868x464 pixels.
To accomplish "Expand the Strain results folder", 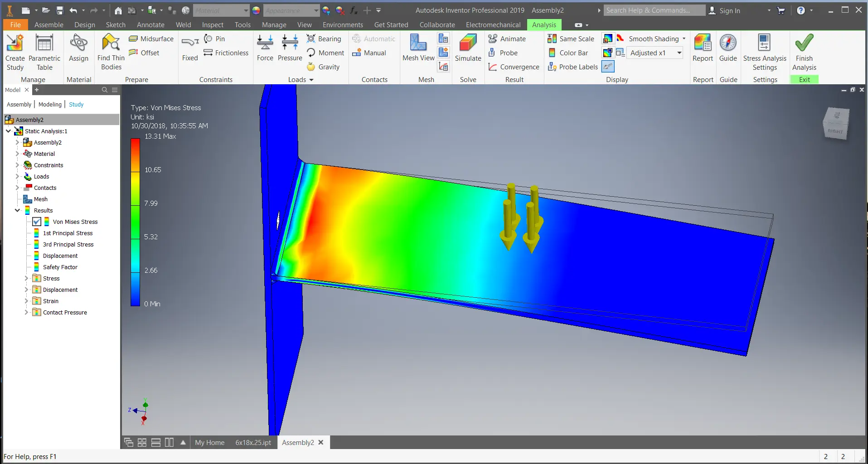I will (x=27, y=301).
